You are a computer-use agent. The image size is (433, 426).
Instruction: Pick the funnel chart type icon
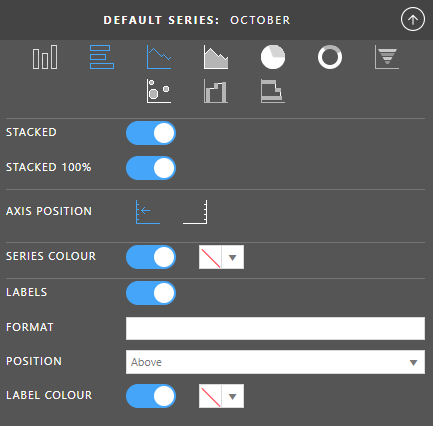[x=387, y=57]
